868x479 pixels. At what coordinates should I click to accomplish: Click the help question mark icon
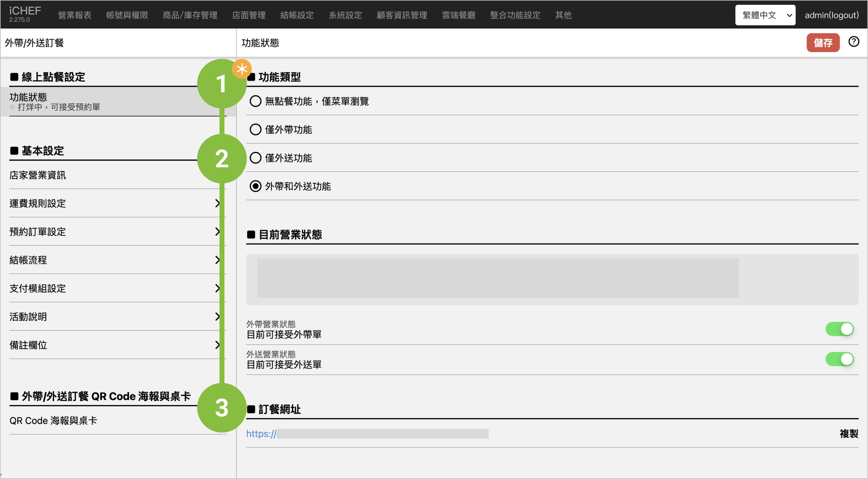coord(853,42)
